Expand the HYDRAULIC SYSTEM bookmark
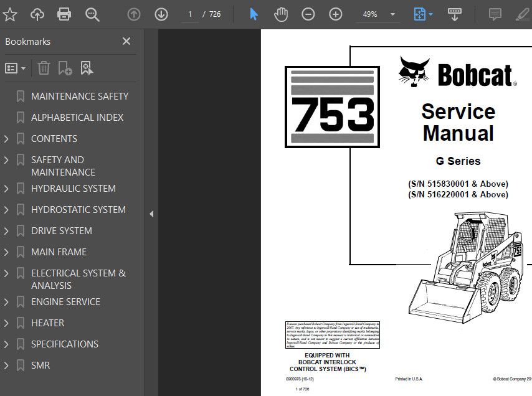 click(6, 189)
